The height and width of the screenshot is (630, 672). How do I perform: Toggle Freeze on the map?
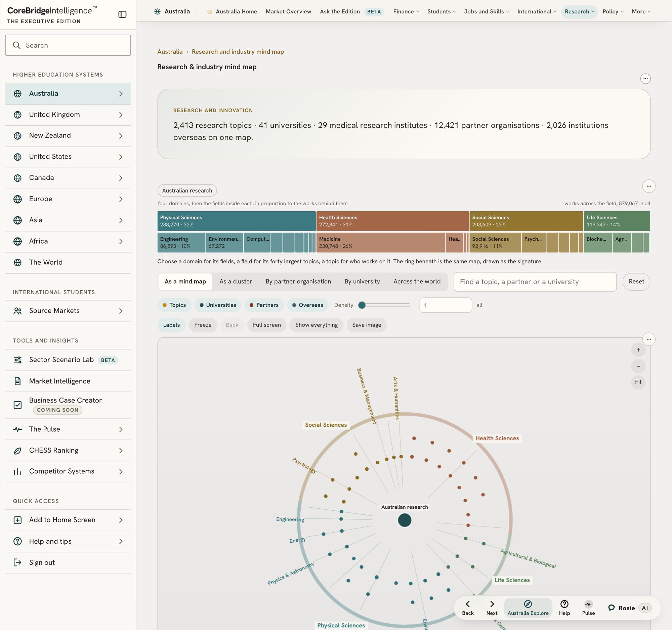tap(203, 325)
